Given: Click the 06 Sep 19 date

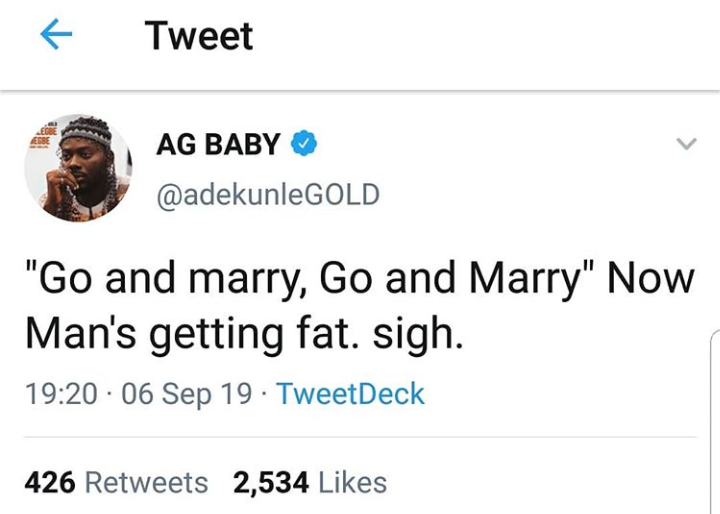Looking at the screenshot, I should pos(186,393).
